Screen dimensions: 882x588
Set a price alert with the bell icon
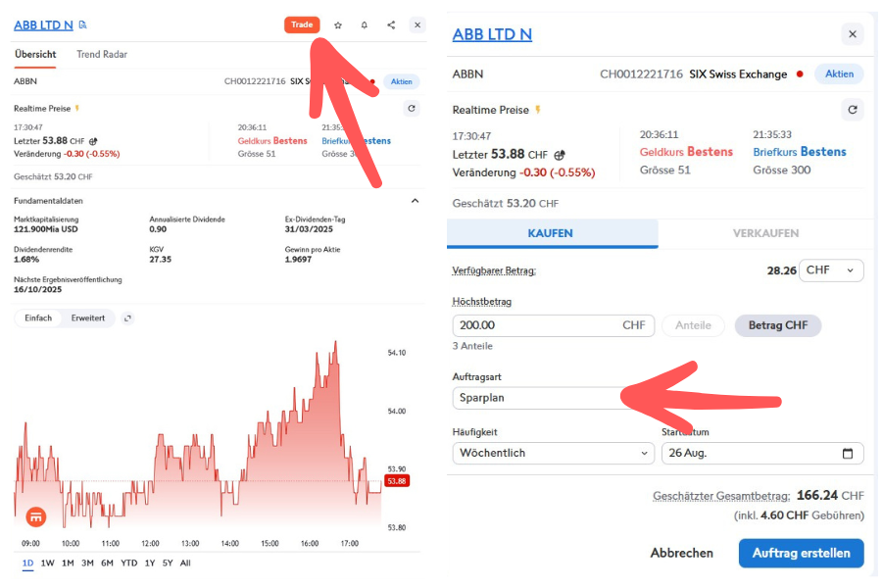tap(365, 24)
